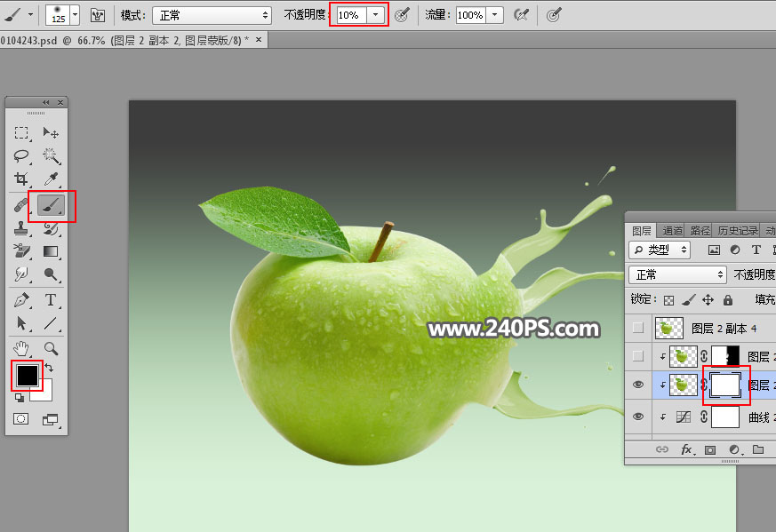Open the 流量 flow slider dropdown
This screenshot has height=532, width=776.
494,15
